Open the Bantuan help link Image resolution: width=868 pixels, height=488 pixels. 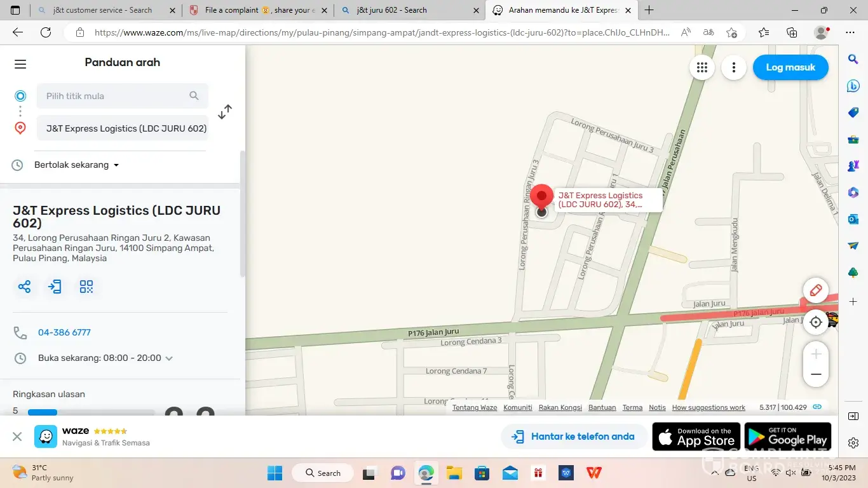[x=602, y=407]
